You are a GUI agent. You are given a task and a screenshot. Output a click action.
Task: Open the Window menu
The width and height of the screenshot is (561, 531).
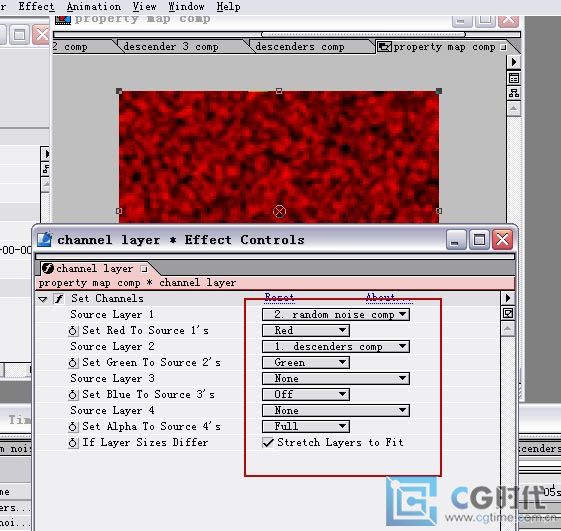tap(186, 6)
